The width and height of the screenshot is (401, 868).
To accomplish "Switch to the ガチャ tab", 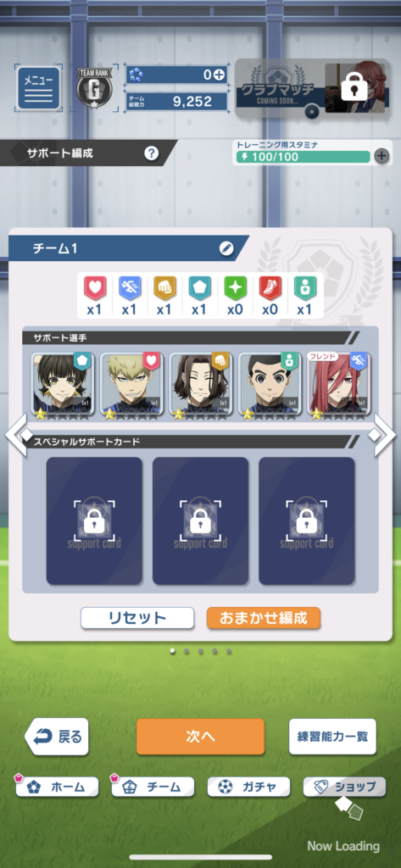I will (x=248, y=787).
